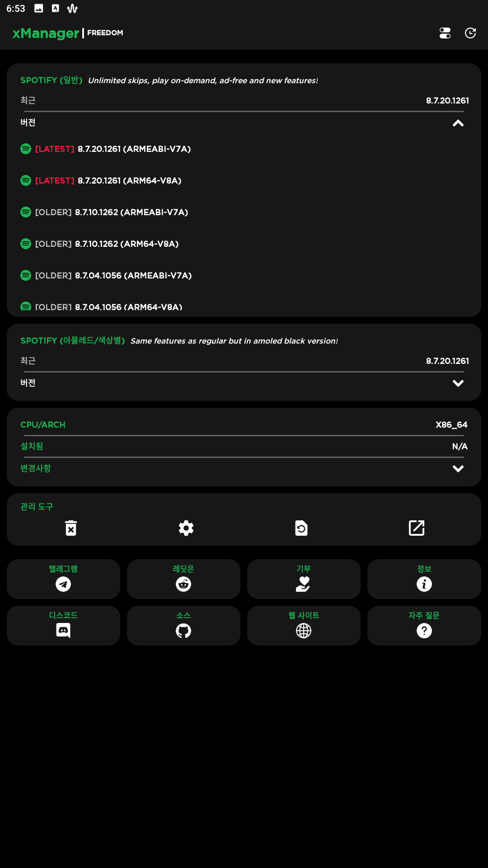Expand the changelog section chevron

458,469
